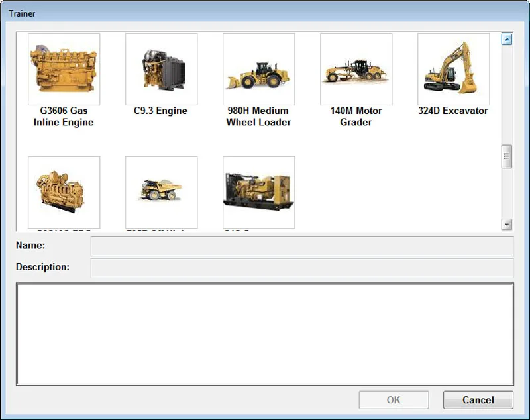Click the "980H Medium Wheel Loader" label
This screenshot has width=530, height=420.
click(x=258, y=116)
